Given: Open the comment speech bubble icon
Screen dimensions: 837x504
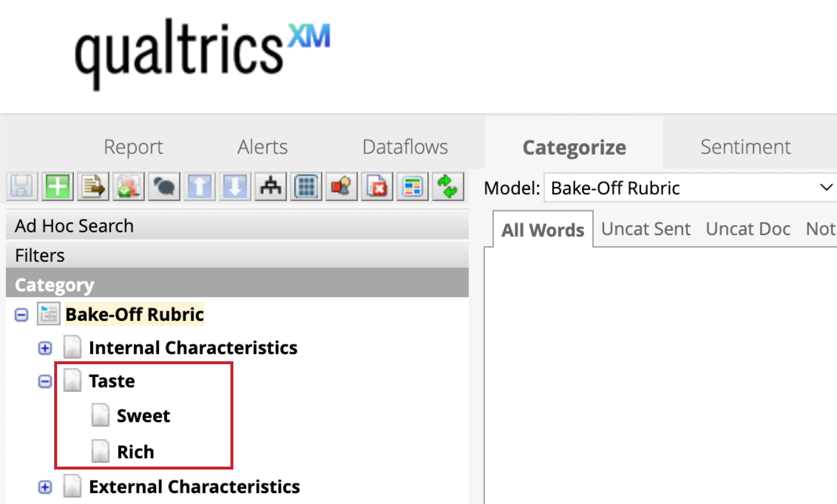Looking at the screenshot, I should point(163,186).
